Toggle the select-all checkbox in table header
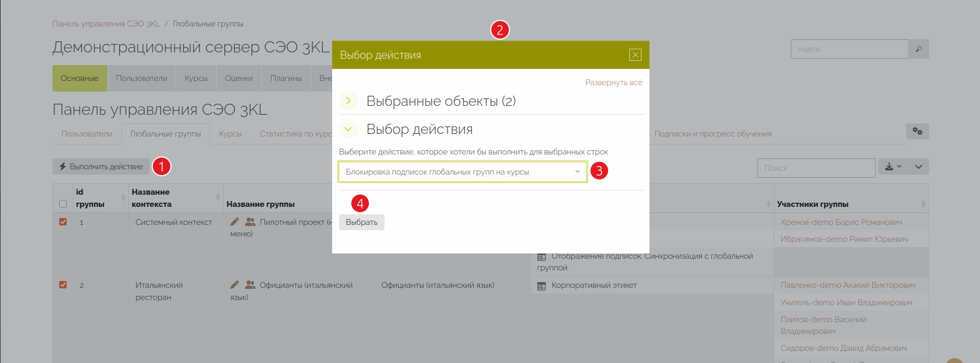 coord(63,204)
